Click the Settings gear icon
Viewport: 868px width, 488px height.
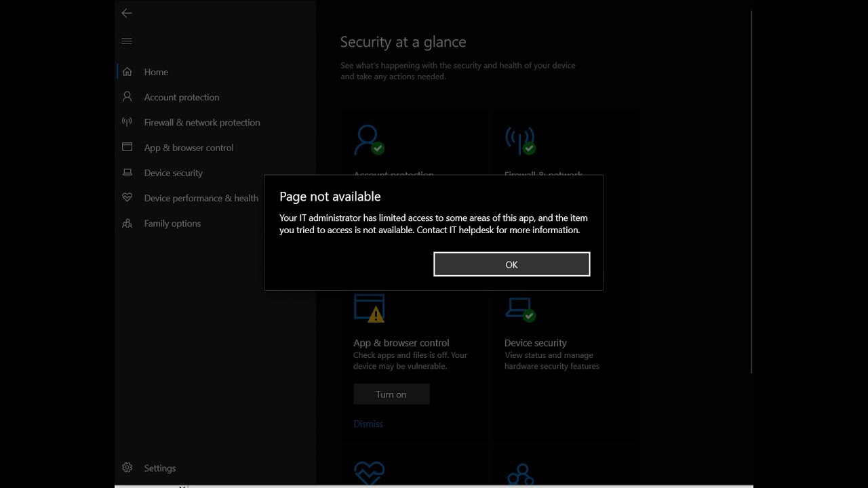pyautogui.click(x=127, y=468)
